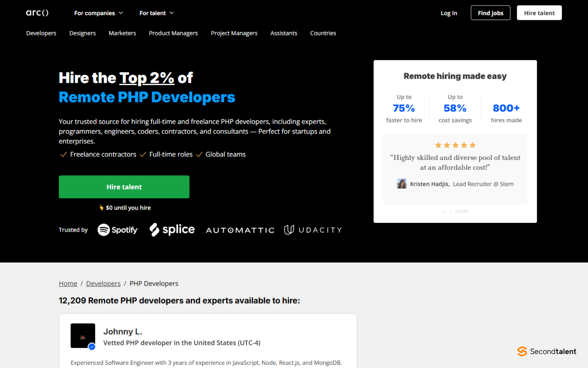Click Johnny L.'s profile avatar
Viewport: 588px width, 368px height.
[83, 336]
